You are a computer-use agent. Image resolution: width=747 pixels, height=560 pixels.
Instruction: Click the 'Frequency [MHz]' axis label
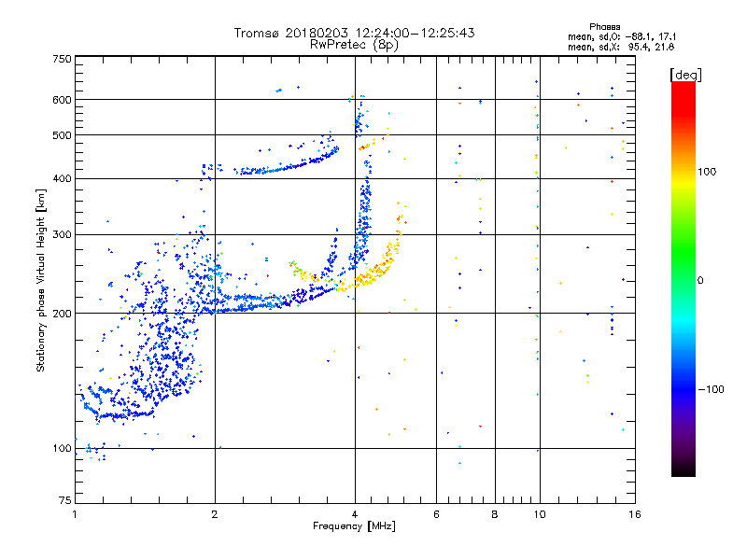[354, 526]
